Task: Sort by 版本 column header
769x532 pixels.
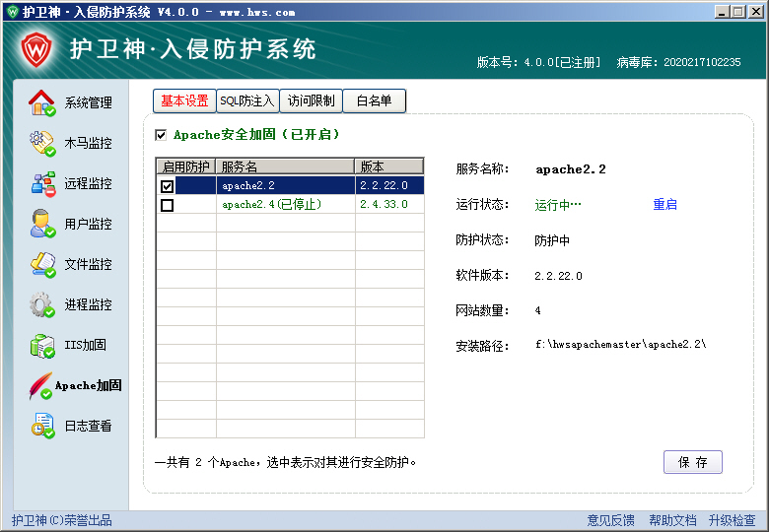Action: [389, 166]
